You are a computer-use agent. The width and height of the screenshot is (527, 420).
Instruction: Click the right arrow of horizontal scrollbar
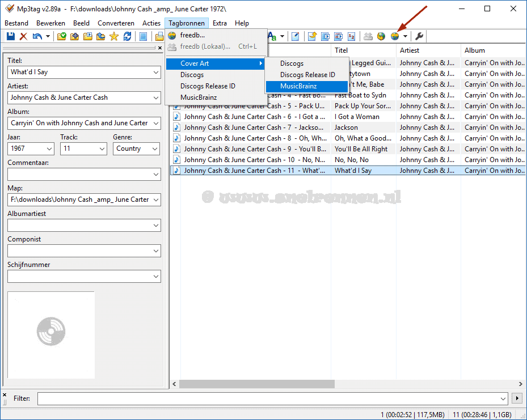coord(521,384)
